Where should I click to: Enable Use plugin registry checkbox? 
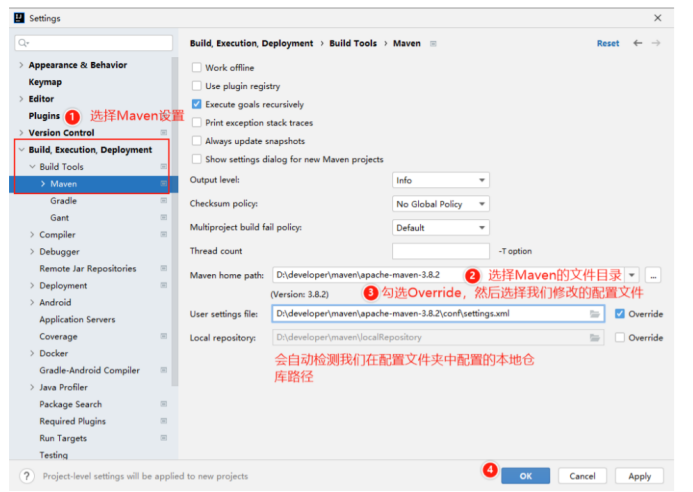[197, 86]
